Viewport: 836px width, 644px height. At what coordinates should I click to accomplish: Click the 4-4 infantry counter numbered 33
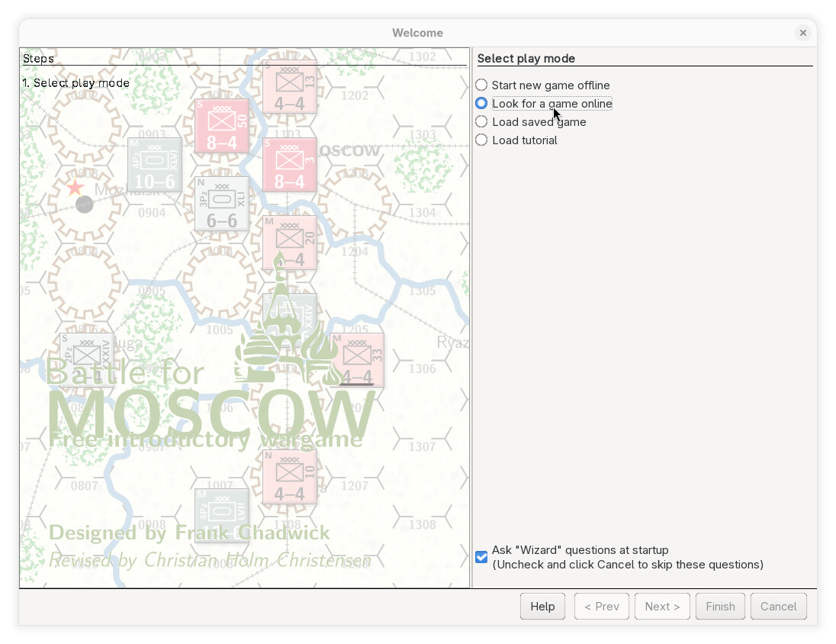tap(357, 359)
